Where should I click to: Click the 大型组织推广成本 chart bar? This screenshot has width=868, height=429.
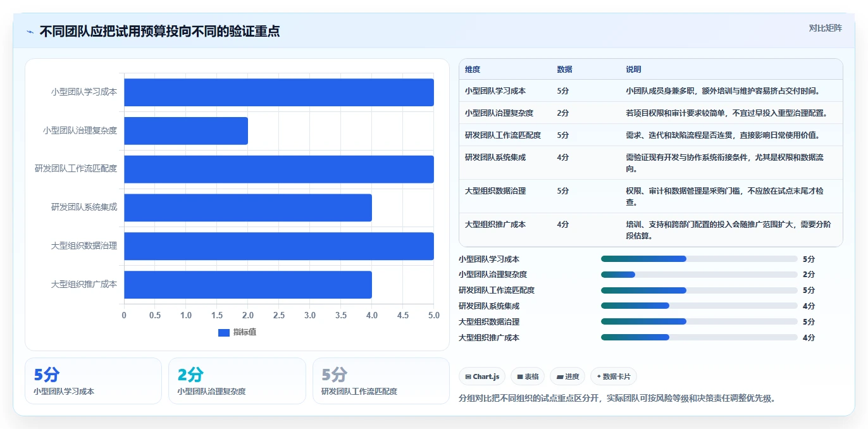pyautogui.click(x=248, y=285)
